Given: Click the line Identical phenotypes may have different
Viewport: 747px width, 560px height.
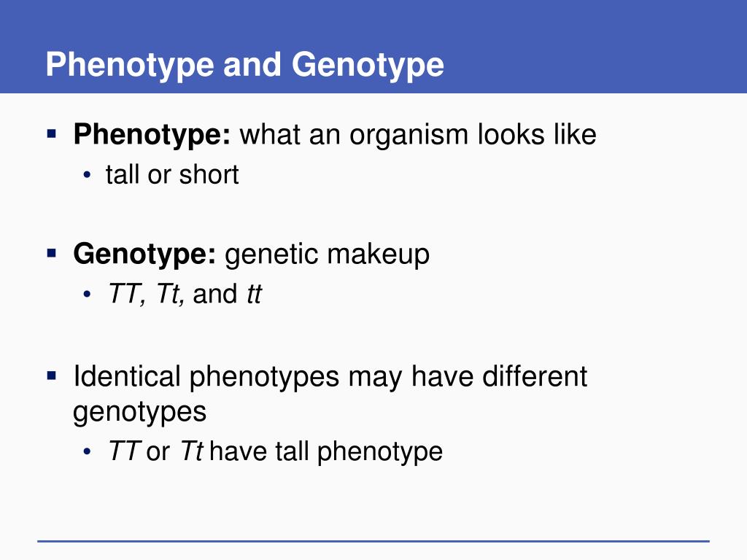Looking at the screenshot, I should (x=330, y=377).
